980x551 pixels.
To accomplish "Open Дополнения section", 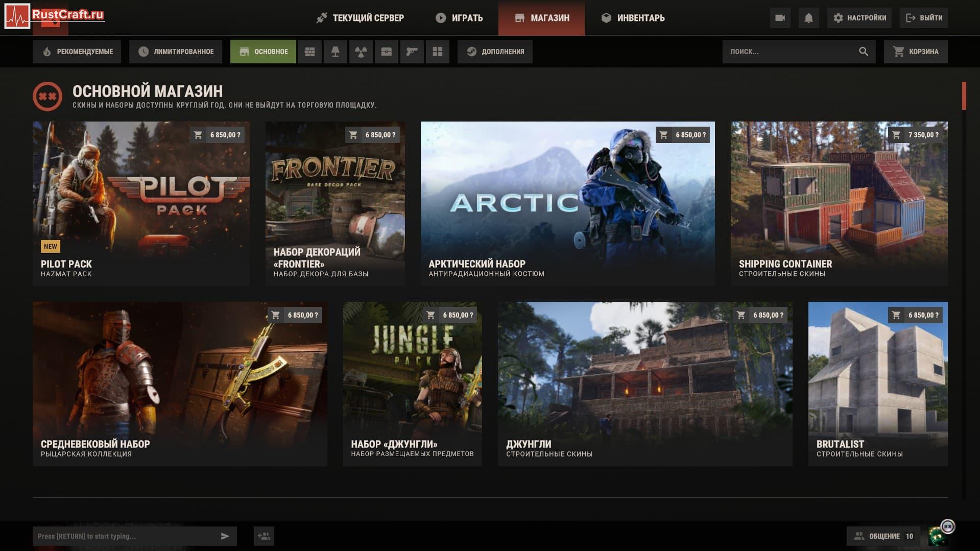I will (x=495, y=52).
